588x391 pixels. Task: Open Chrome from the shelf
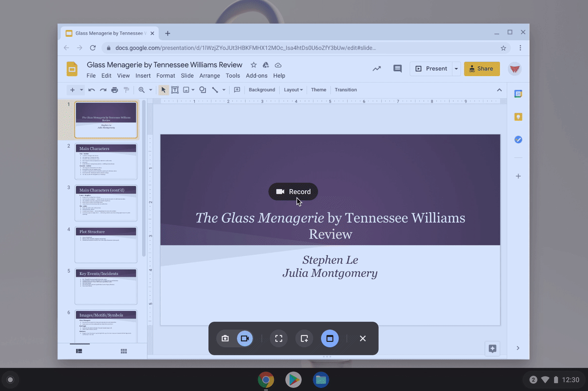pos(266,380)
